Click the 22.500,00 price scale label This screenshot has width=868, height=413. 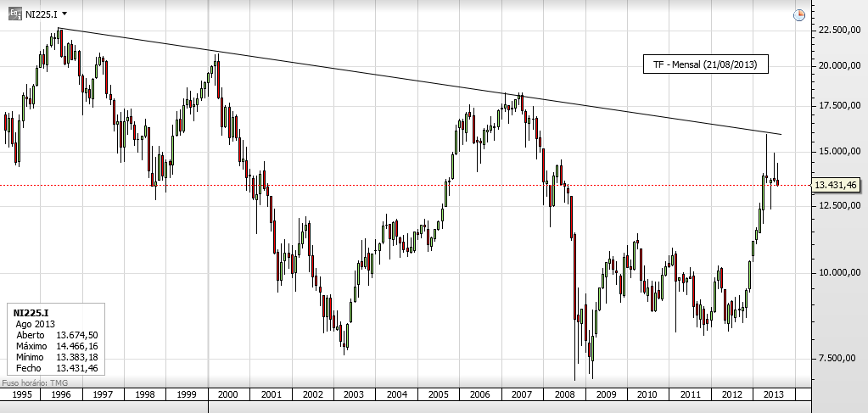tap(836, 31)
